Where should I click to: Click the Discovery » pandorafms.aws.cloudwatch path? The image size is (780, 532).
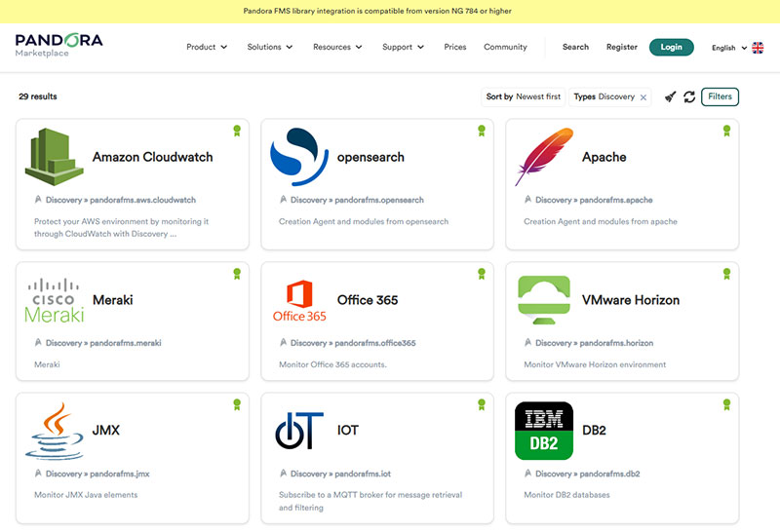pyautogui.click(x=121, y=200)
